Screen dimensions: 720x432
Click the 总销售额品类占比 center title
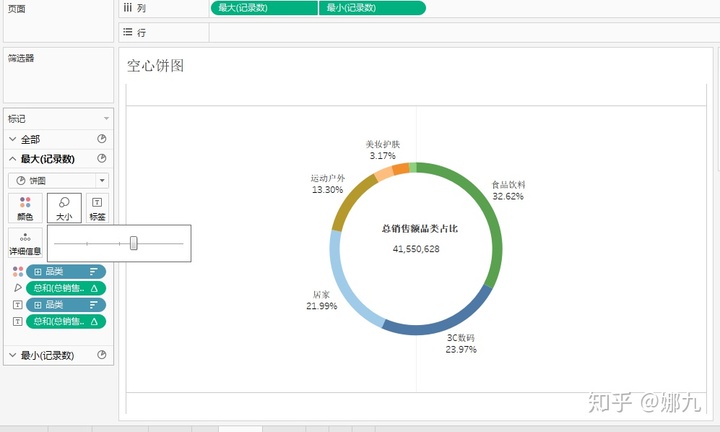pyautogui.click(x=420, y=229)
